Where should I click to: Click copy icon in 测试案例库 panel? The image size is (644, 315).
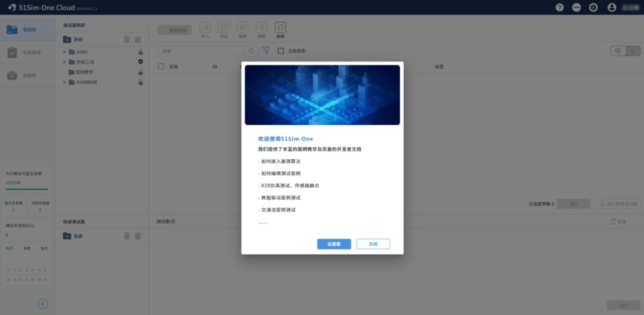coord(138,39)
